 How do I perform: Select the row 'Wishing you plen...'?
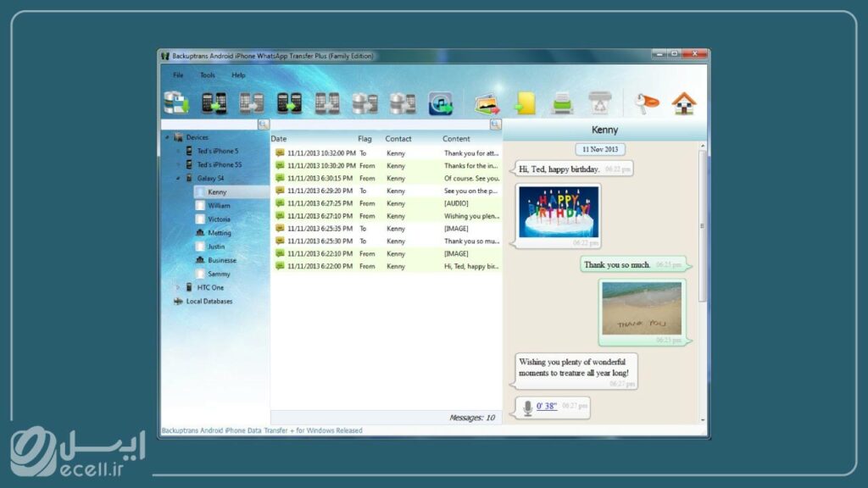click(387, 216)
